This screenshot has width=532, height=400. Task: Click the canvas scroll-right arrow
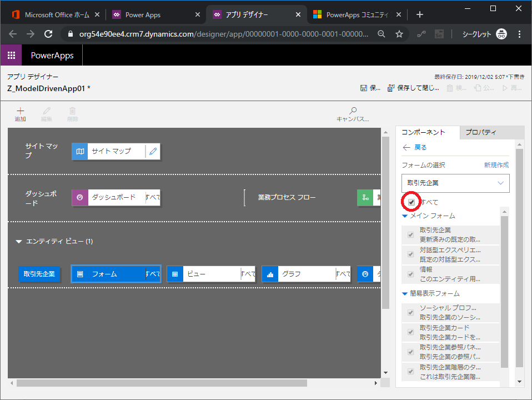(x=375, y=383)
